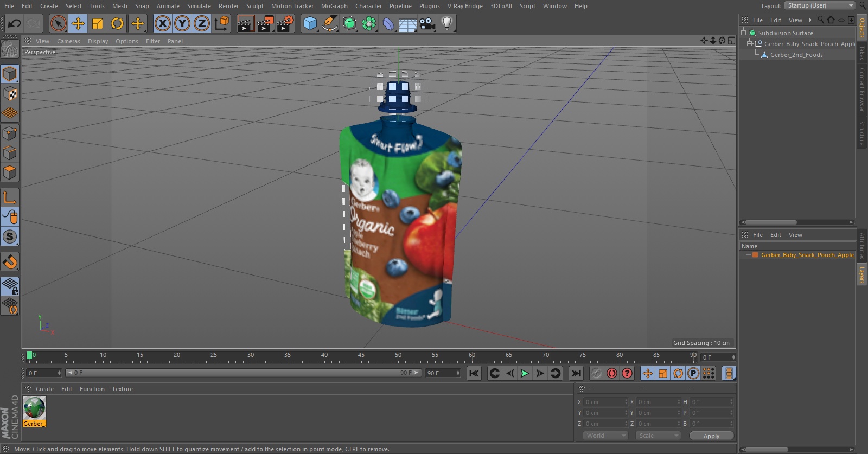Open the MoGraph menu
The image size is (868, 454).
pyautogui.click(x=334, y=6)
